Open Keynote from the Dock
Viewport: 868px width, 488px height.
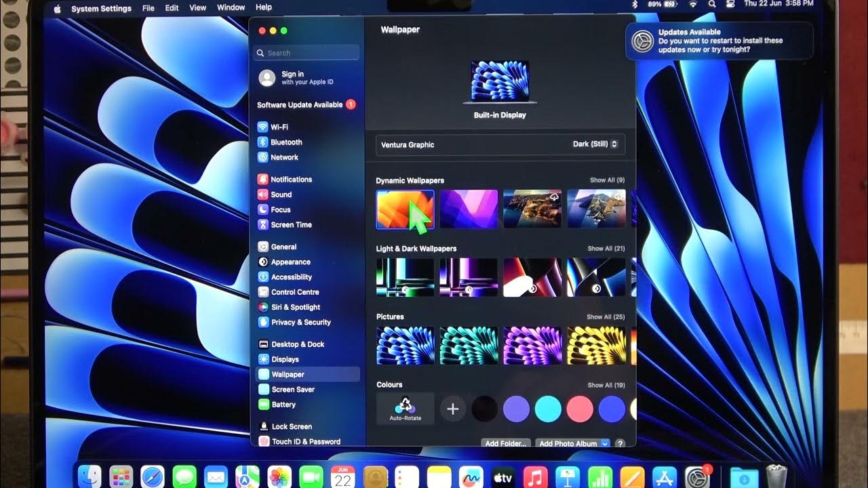[566, 478]
